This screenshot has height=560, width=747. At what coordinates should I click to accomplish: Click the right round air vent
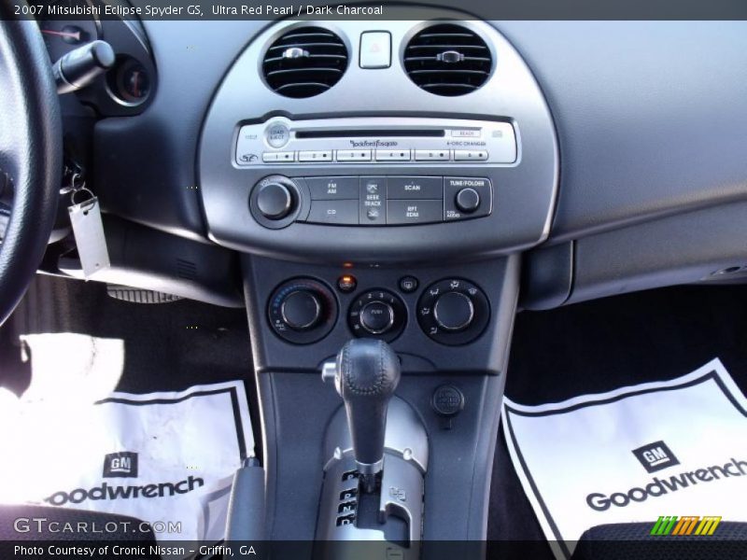[x=448, y=60]
